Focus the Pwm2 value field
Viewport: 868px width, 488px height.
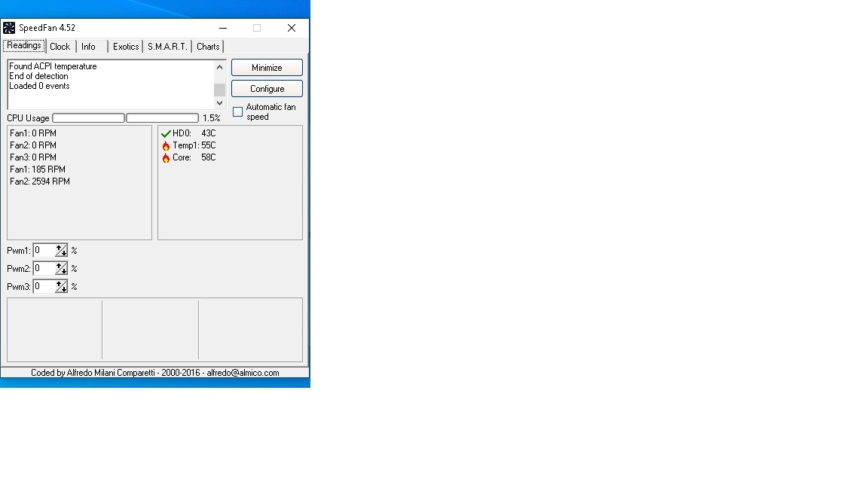(x=44, y=268)
